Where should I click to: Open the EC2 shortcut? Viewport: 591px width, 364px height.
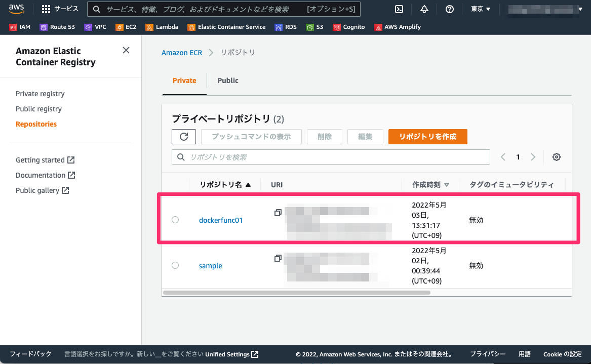(x=126, y=27)
